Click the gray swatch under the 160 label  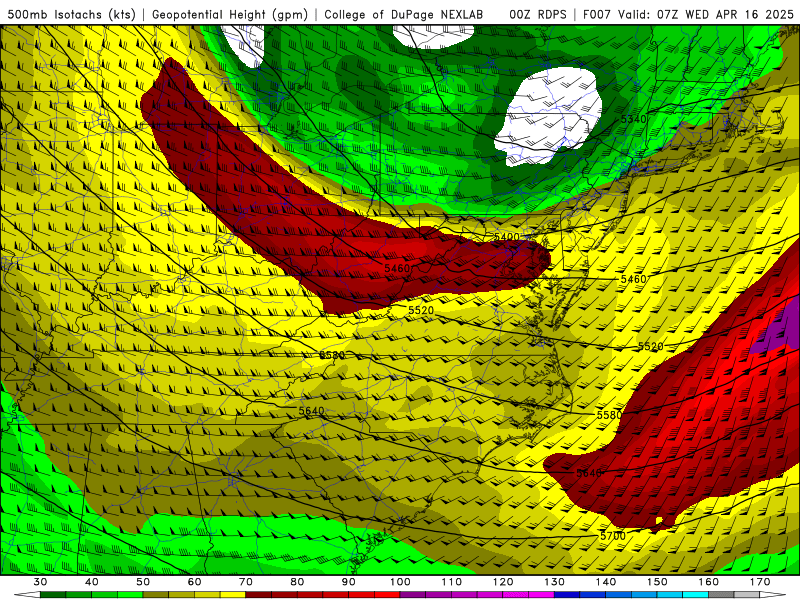(x=721, y=595)
